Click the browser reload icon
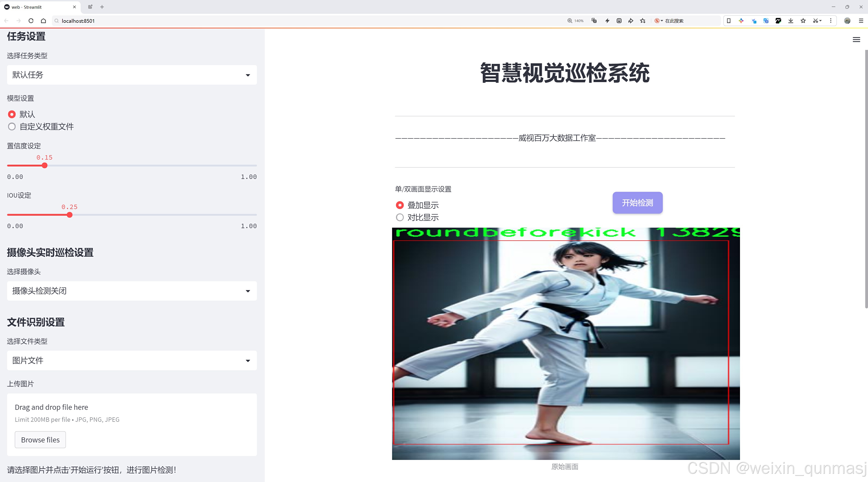The width and height of the screenshot is (868, 482). tap(31, 21)
